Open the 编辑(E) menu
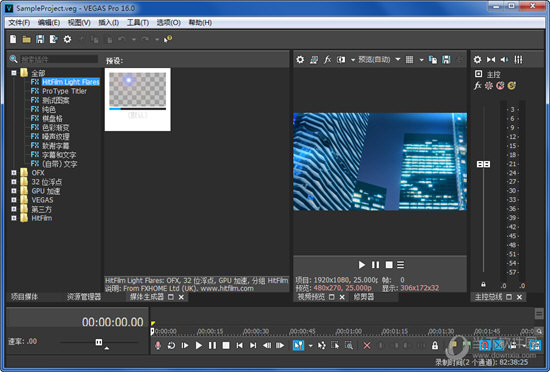This screenshot has width=550, height=372. [49, 23]
